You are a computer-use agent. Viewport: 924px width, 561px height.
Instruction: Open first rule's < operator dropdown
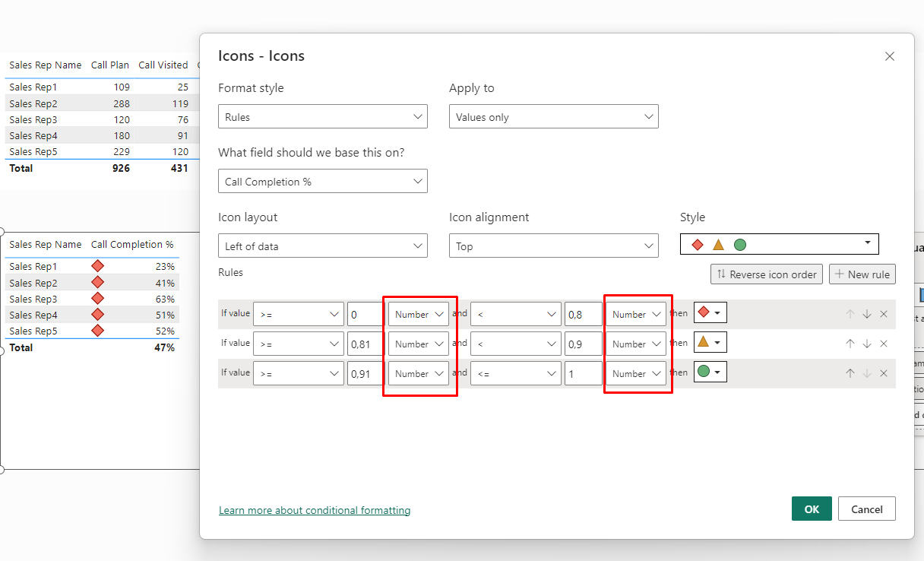(x=516, y=314)
